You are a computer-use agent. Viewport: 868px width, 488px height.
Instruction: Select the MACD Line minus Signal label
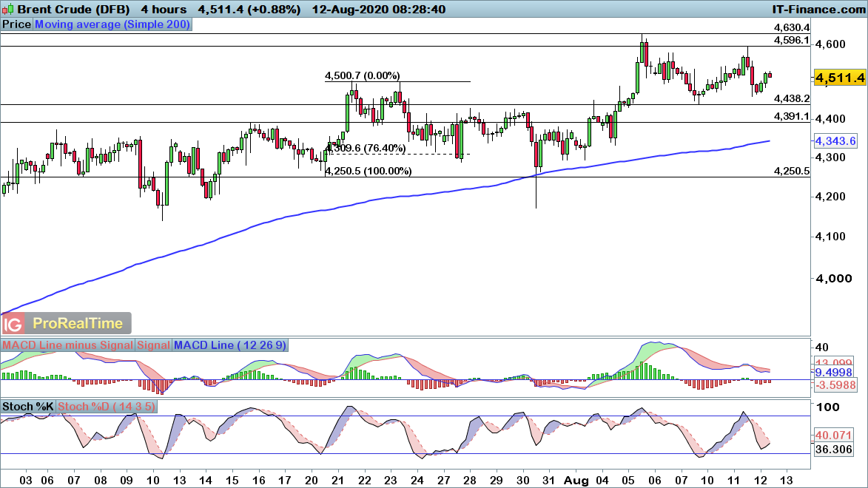point(68,345)
